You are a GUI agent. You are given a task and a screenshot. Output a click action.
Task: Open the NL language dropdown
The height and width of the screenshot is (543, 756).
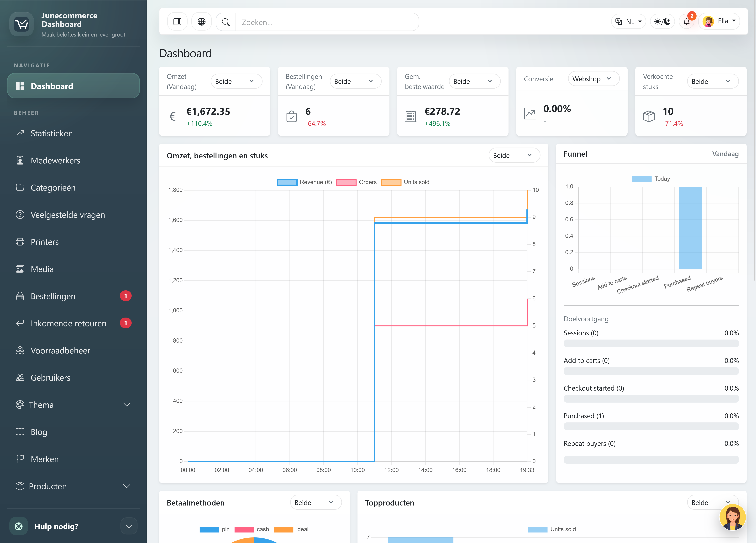pos(628,22)
